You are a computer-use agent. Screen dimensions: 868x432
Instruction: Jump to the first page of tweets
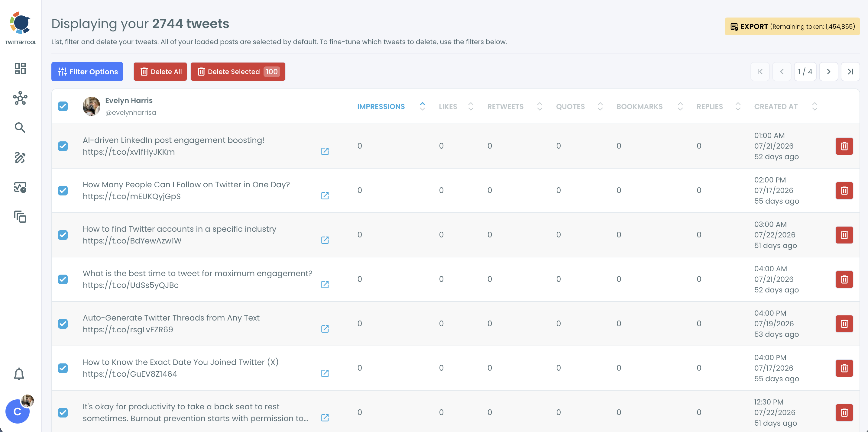click(760, 72)
